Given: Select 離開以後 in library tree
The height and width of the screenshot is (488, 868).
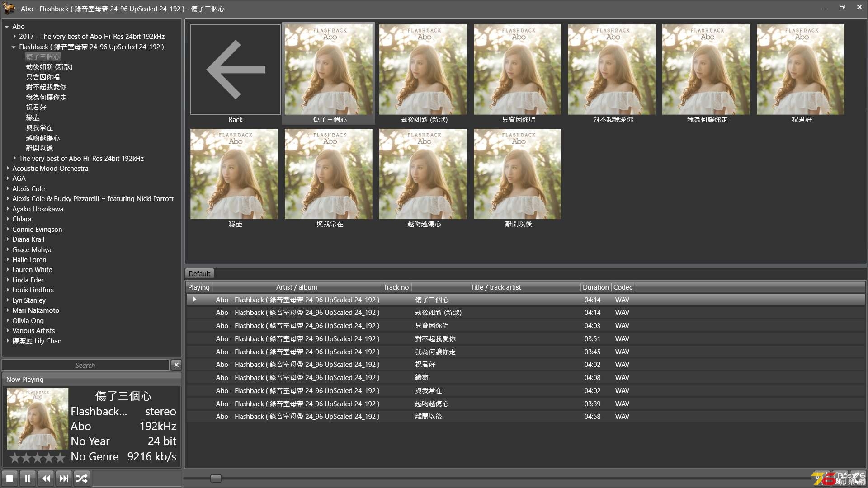Looking at the screenshot, I should 39,148.
